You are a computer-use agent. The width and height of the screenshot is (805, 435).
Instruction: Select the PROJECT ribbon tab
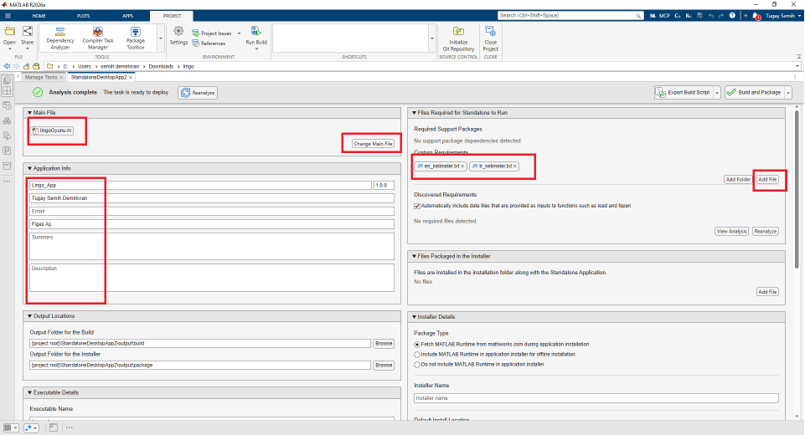pyautogui.click(x=171, y=16)
